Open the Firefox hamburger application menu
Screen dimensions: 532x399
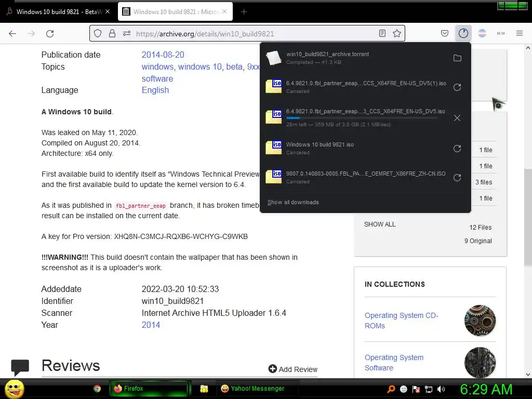(x=519, y=33)
